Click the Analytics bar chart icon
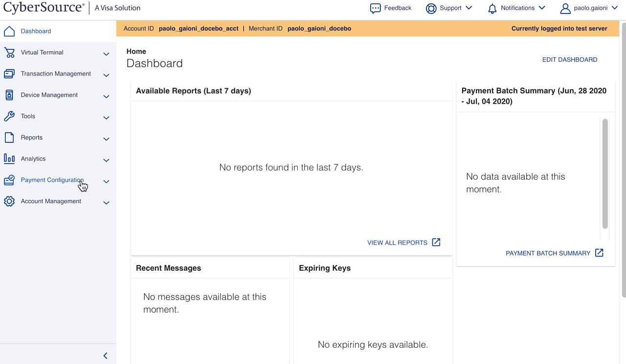This screenshot has height=364, width=626. point(9,158)
